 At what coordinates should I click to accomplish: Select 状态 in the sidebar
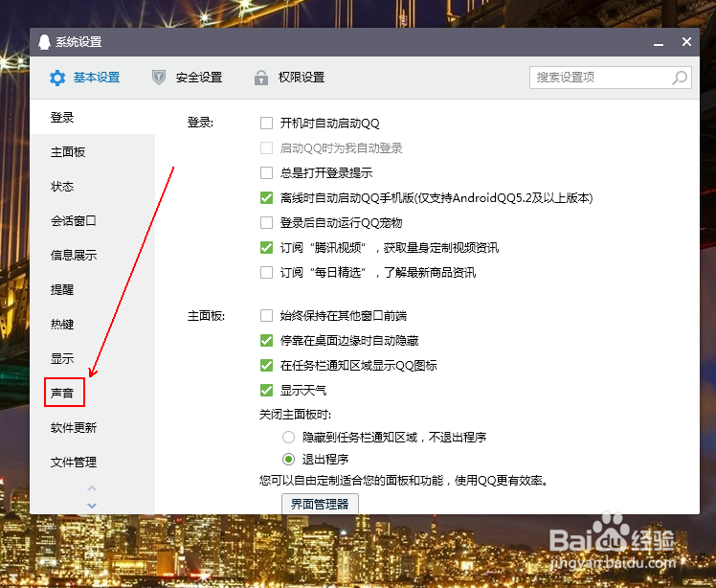click(x=92, y=187)
